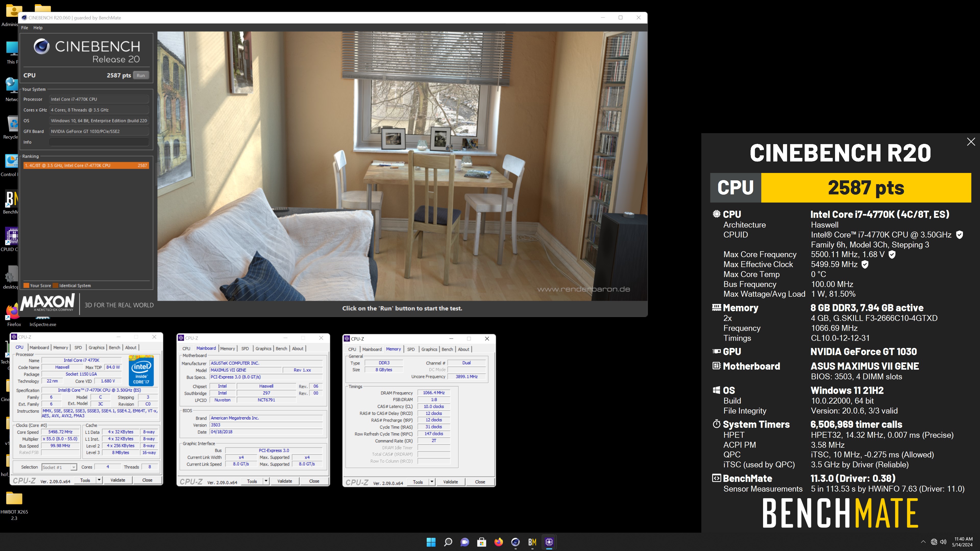Open SPD tab in Mainboard CPU-Z window
Image resolution: width=980 pixels, height=551 pixels.
pos(245,349)
